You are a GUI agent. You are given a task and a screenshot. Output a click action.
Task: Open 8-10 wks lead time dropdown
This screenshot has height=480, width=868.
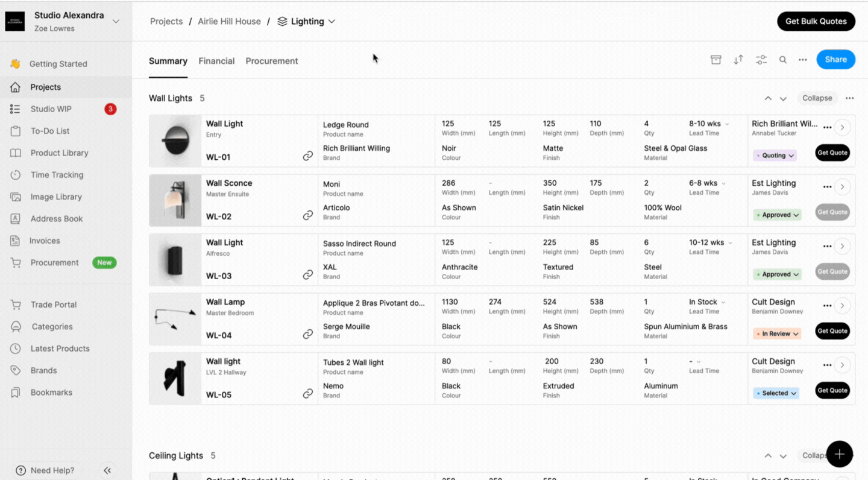coord(709,124)
